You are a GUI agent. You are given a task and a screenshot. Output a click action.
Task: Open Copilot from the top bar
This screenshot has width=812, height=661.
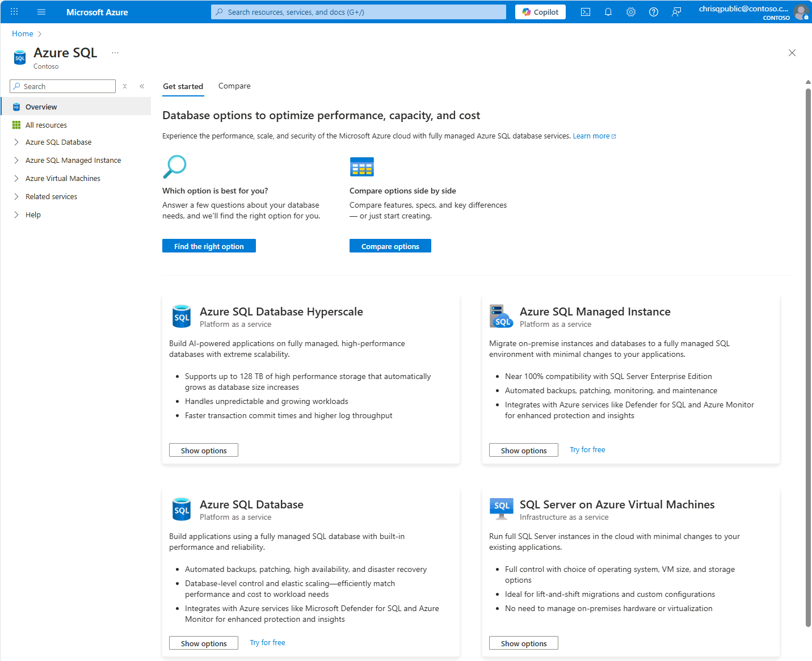[x=540, y=11]
